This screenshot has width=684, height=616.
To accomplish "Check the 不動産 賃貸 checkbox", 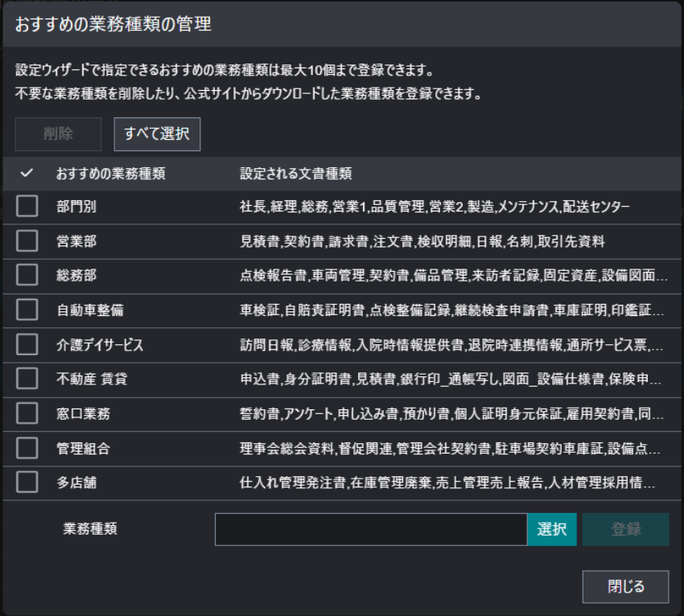I will click(x=27, y=379).
